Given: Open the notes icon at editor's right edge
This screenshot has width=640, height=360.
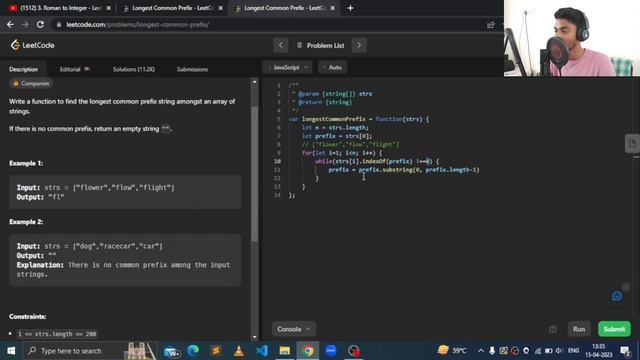Looking at the screenshot, I should [632, 144].
